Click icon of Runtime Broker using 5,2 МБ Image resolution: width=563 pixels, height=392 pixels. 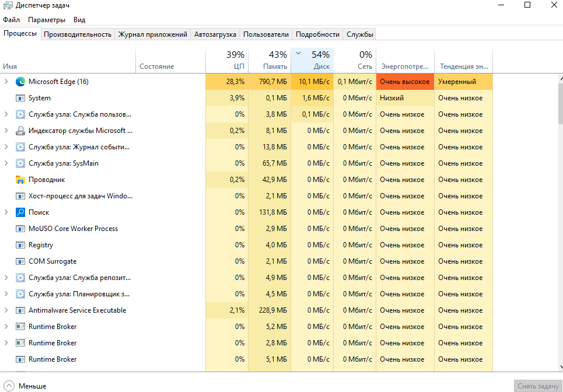[x=20, y=327]
